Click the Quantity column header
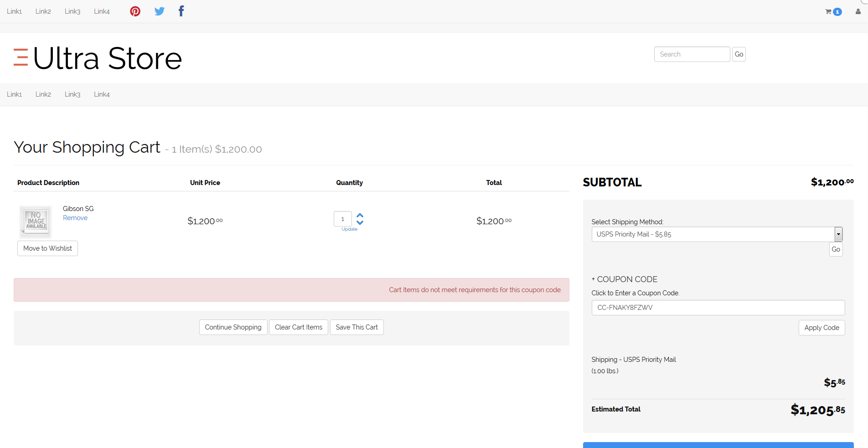Screen dimensions: 868x448 point(350,183)
